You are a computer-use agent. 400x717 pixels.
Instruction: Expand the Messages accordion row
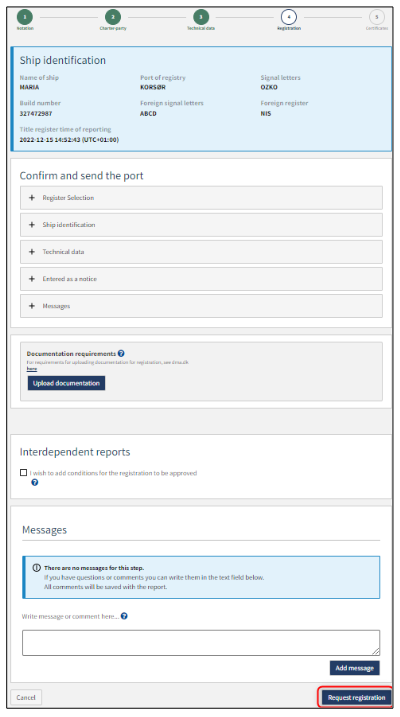click(201, 306)
